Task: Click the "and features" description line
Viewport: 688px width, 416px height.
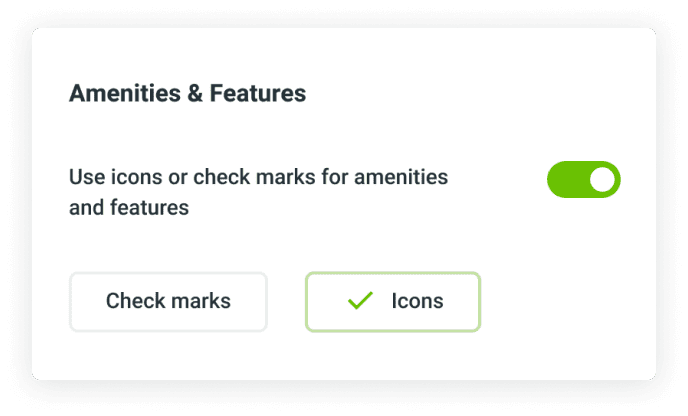Action: pyautogui.click(x=129, y=208)
